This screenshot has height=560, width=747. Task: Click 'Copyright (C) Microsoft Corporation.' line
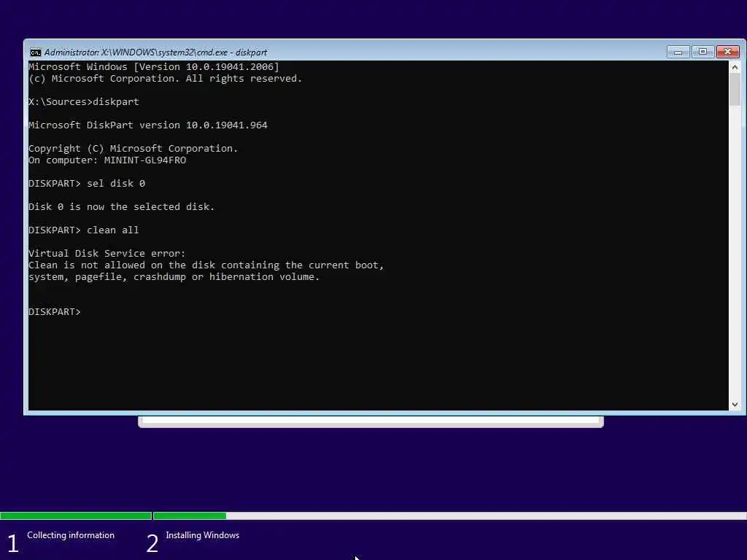[133, 149]
